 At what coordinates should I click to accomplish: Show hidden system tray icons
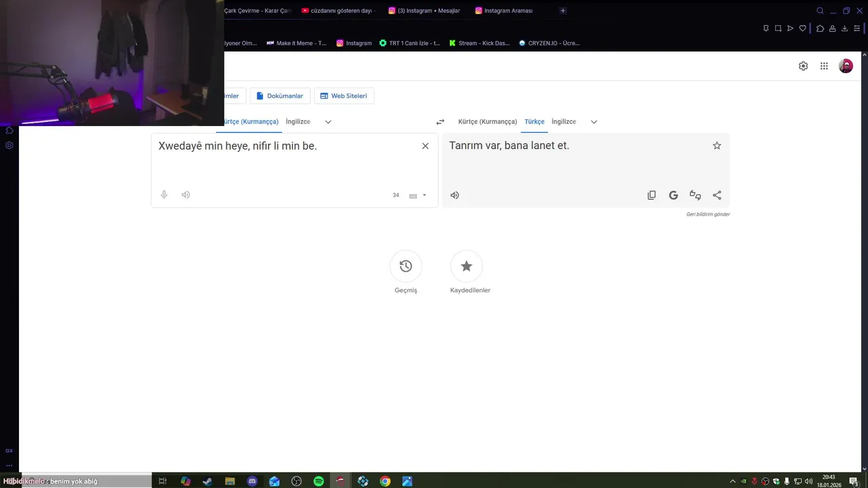[732, 481]
